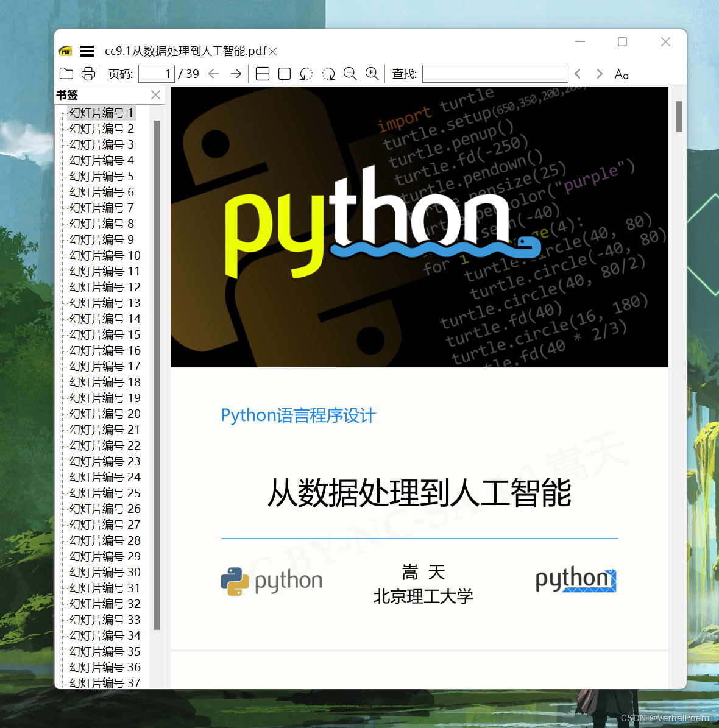The height and width of the screenshot is (728, 719).
Task: Select bookmark 幻灯片编号 18
Action: coord(105,382)
